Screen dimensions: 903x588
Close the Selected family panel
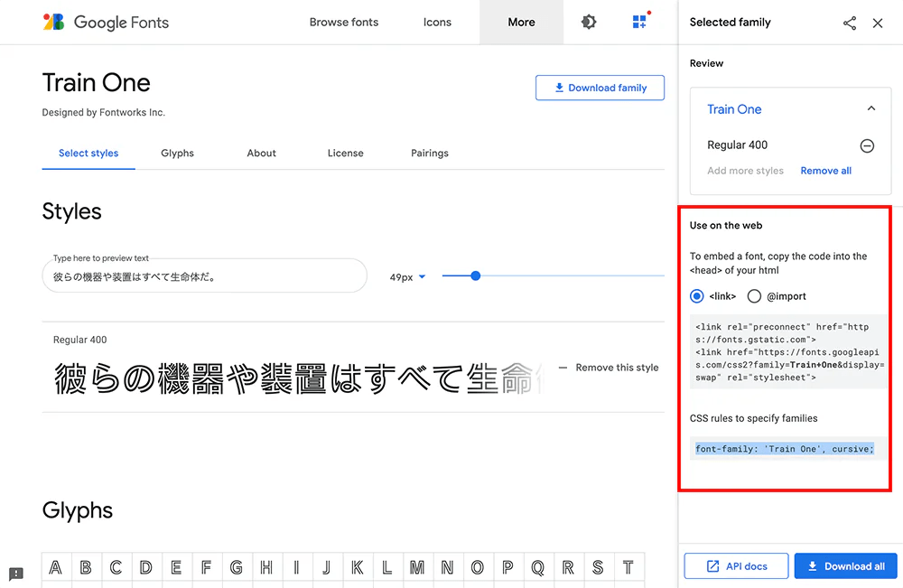point(878,23)
